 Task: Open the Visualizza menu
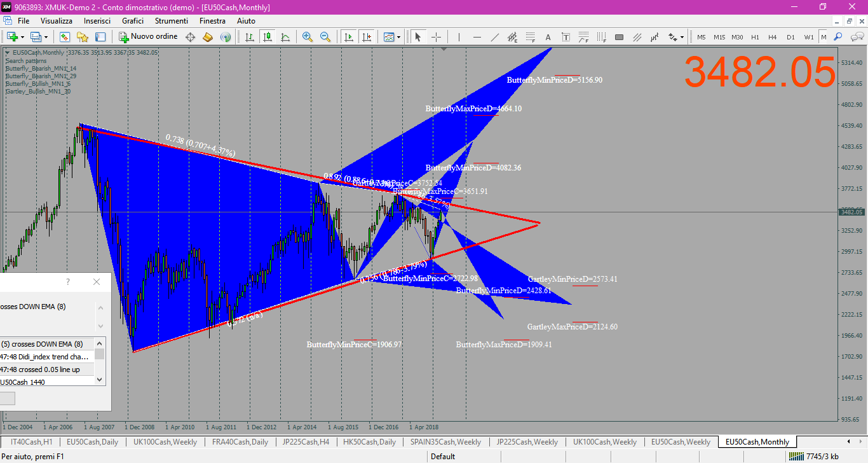(x=57, y=21)
